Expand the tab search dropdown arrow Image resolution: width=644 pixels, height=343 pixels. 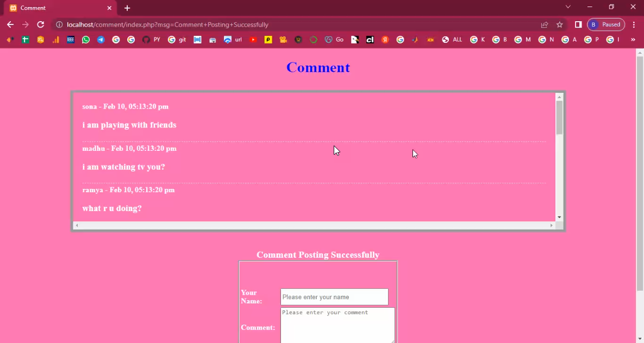568,7
